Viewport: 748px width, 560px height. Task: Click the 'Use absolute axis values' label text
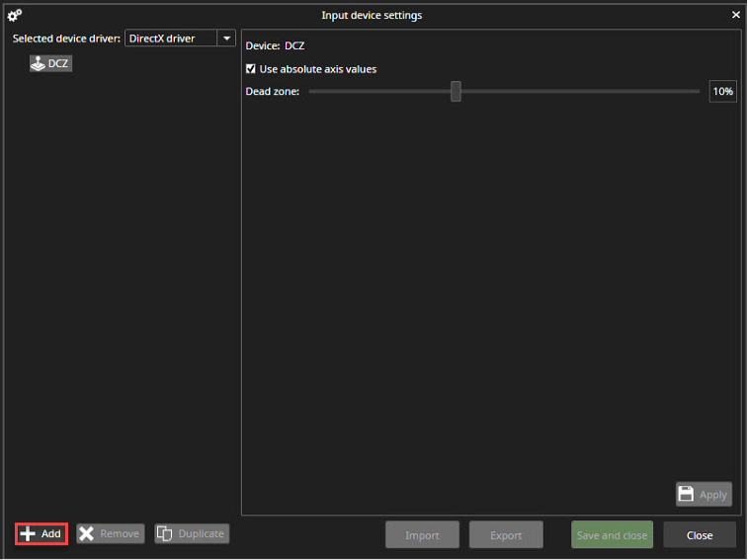[317, 69]
